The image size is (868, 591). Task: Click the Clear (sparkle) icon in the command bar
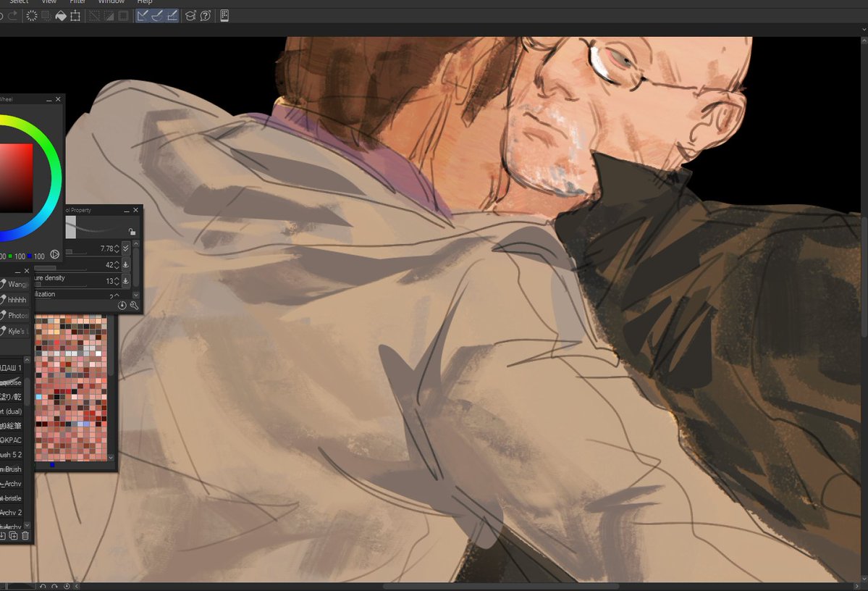click(x=32, y=16)
